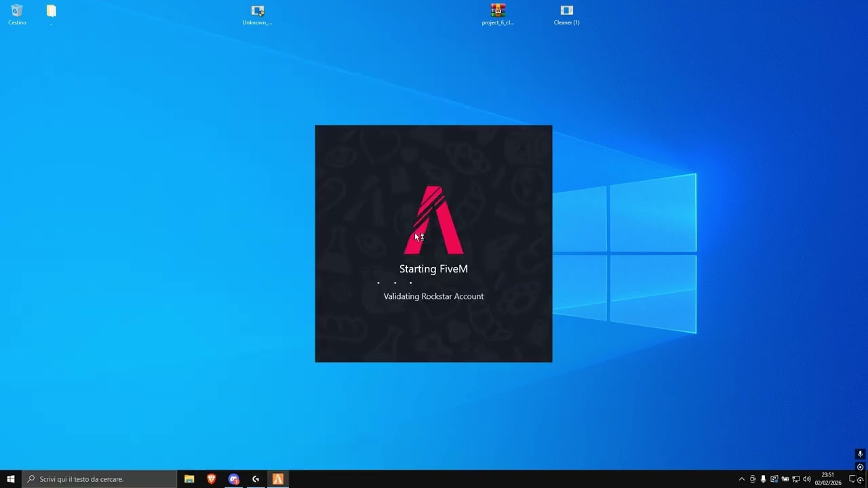Show hidden system tray icons
This screenshot has height=488, width=868.
tap(741, 479)
